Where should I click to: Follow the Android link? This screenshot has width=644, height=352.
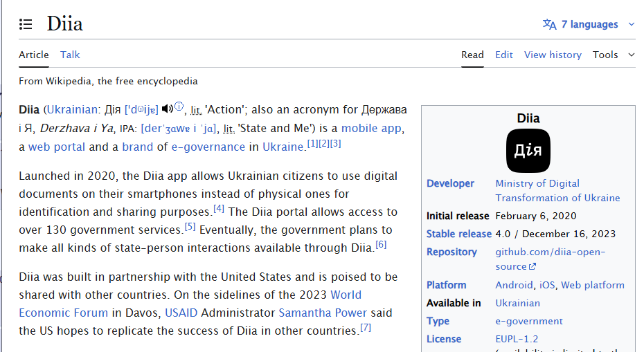514,285
